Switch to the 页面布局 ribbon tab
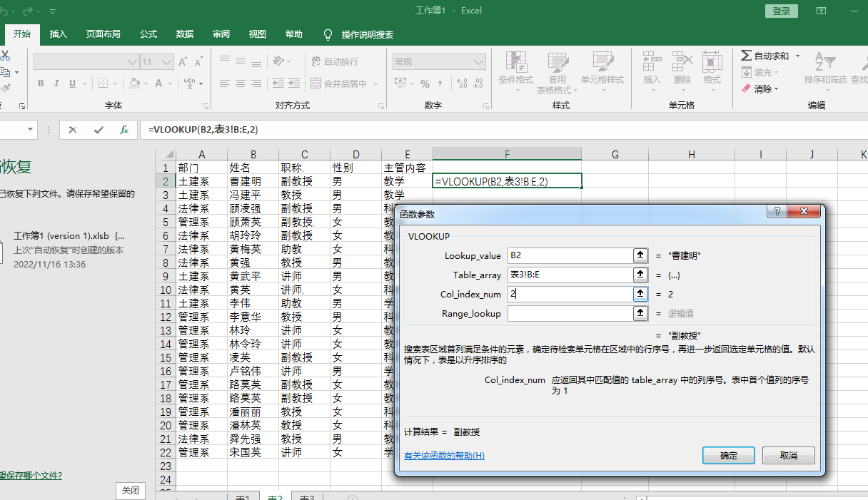This screenshot has height=500, width=868. (x=103, y=34)
